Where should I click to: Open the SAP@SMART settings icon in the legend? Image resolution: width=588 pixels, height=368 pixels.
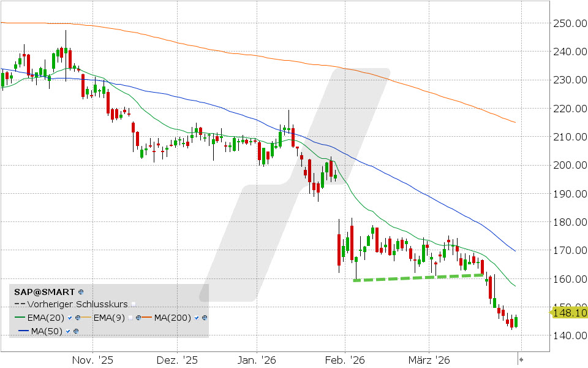[80, 293]
